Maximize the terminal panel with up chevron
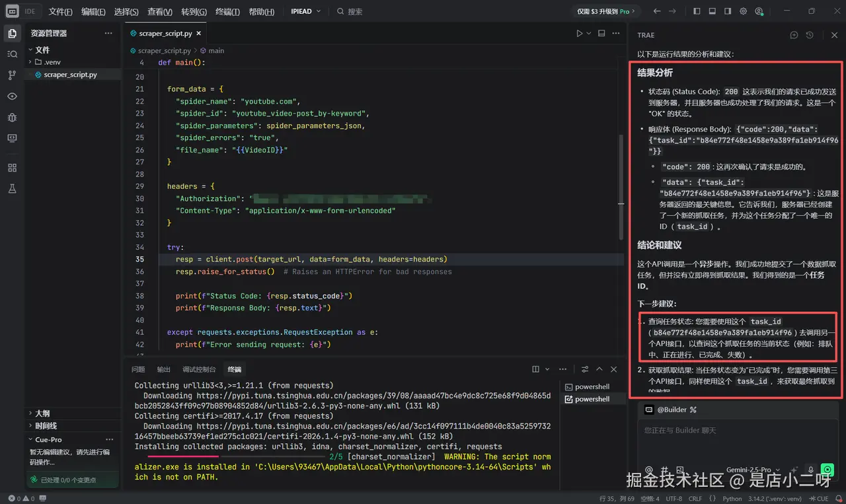The height and width of the screenshot is (504, 846). [x=599, y=369]
